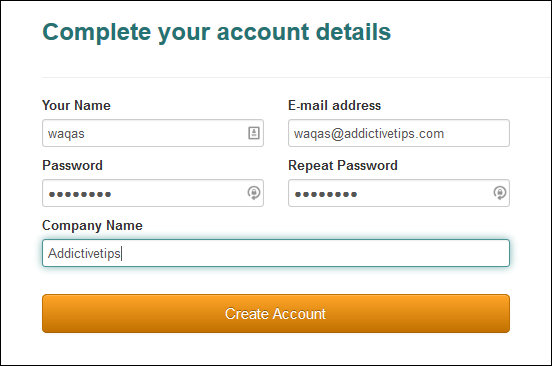552x366 pixels.
Task: Click the key icon in Repeat Password field
Action: [x=500, y=193]
